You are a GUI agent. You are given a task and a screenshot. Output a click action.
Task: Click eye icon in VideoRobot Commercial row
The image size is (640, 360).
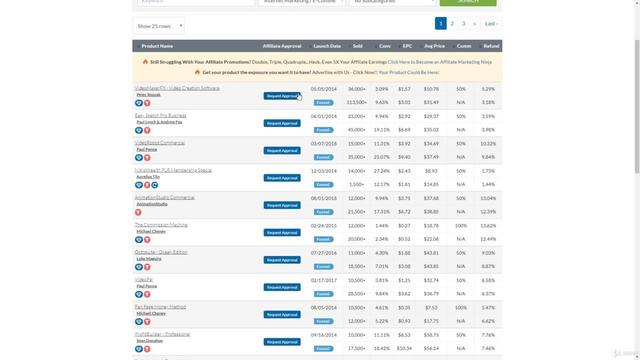coord(139,158)
